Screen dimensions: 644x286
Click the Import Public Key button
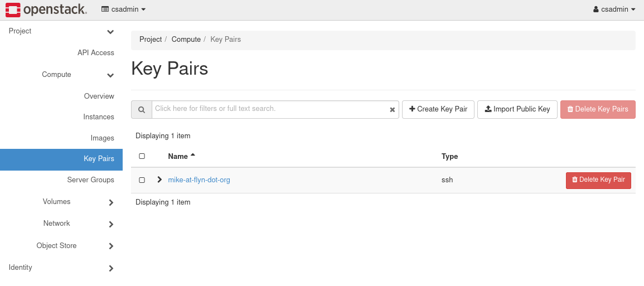pos(517,109)
